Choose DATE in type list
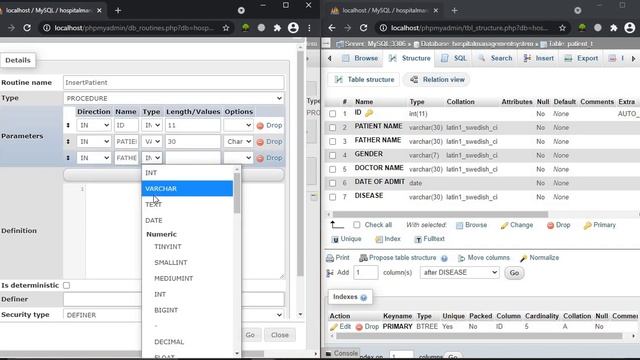The image size is (640, 360). coord(187,220)
